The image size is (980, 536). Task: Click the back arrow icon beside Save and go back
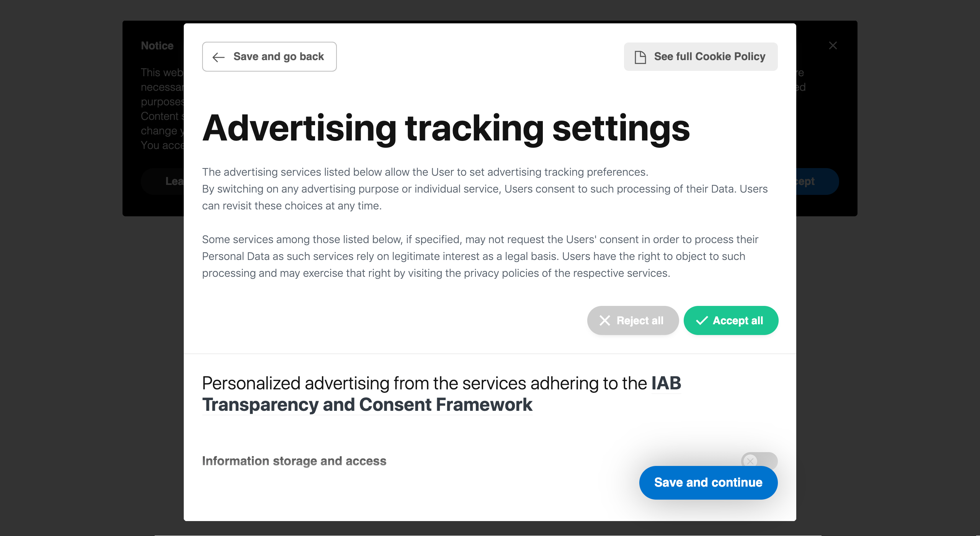pyautogui.click(x=219, y=57)
